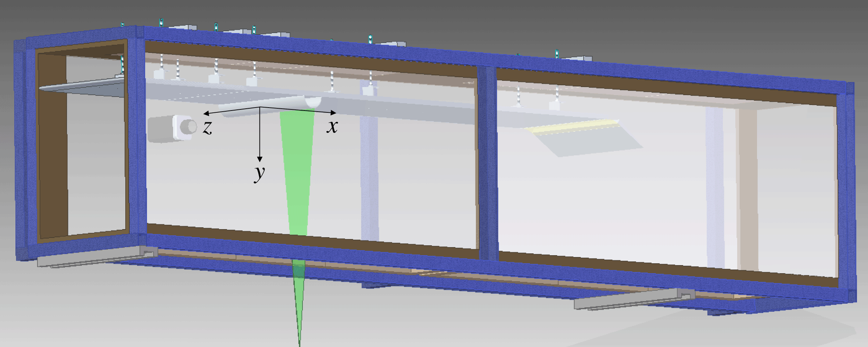Screen dimensions: 868x347
Task: Click the z axis label
Action: coord(208,127)
